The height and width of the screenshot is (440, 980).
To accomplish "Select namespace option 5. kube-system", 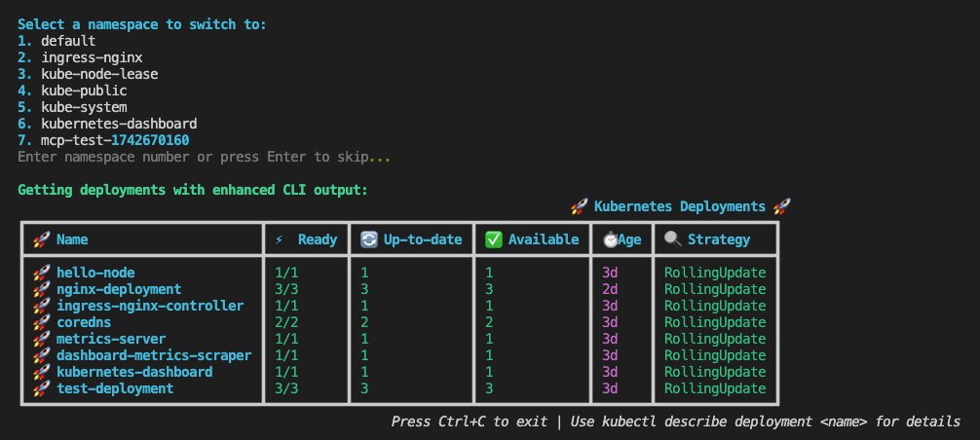I will [72, 107].
